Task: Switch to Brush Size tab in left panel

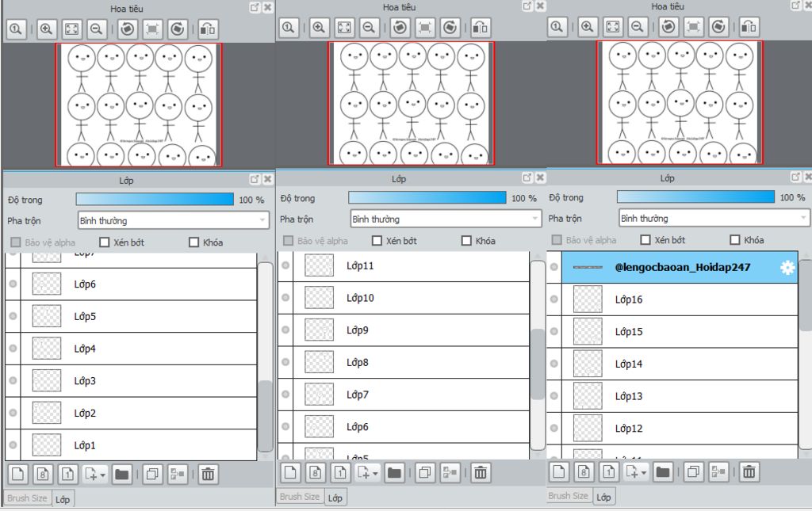Action: tap(27, 498)
